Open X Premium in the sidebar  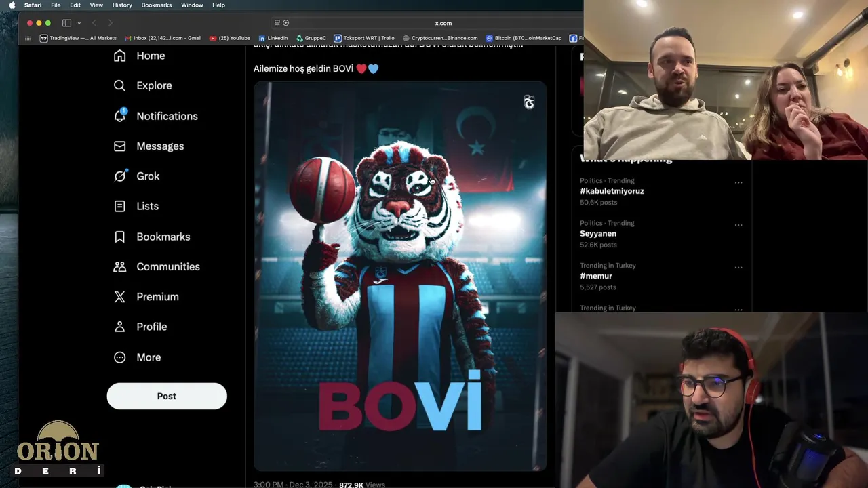[x=146, y=296]
